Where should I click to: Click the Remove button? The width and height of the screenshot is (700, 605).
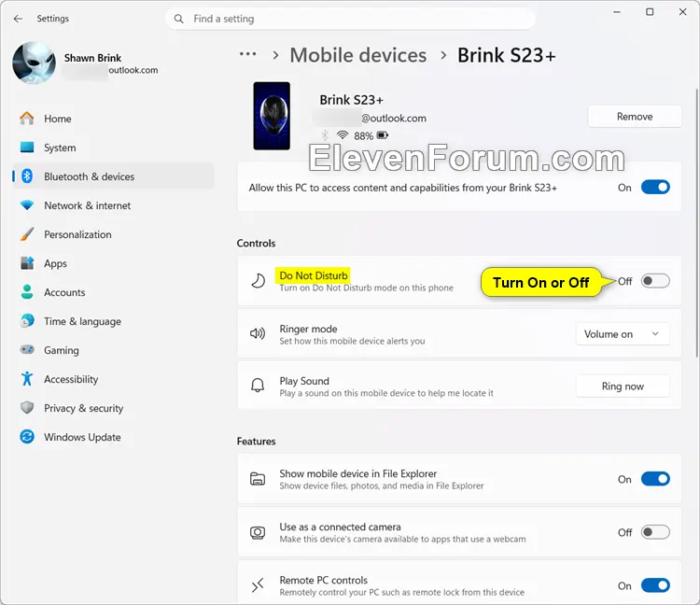click(635, 117)
